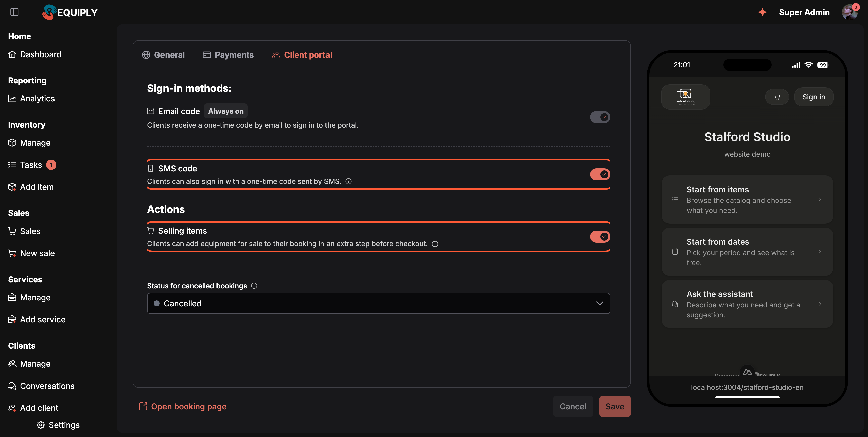Click the orange sparkle AI icon

click(x=762, y=12)
